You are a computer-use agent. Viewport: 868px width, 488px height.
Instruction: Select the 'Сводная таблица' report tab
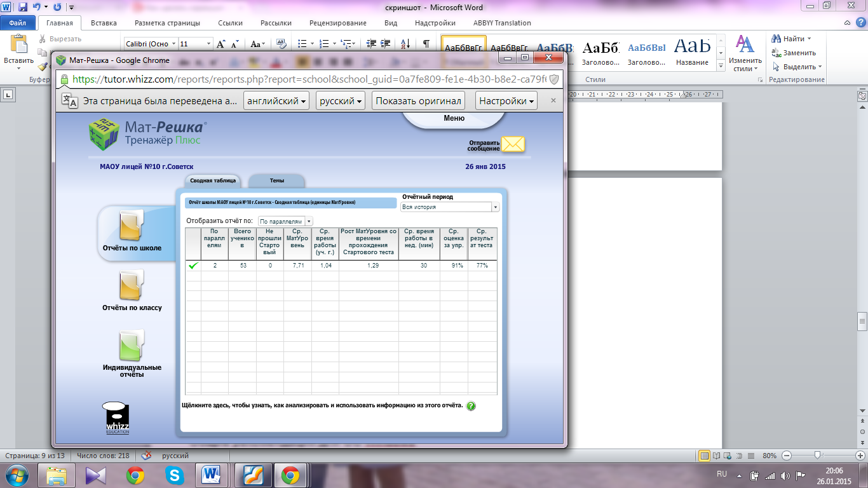click(213, 180)
